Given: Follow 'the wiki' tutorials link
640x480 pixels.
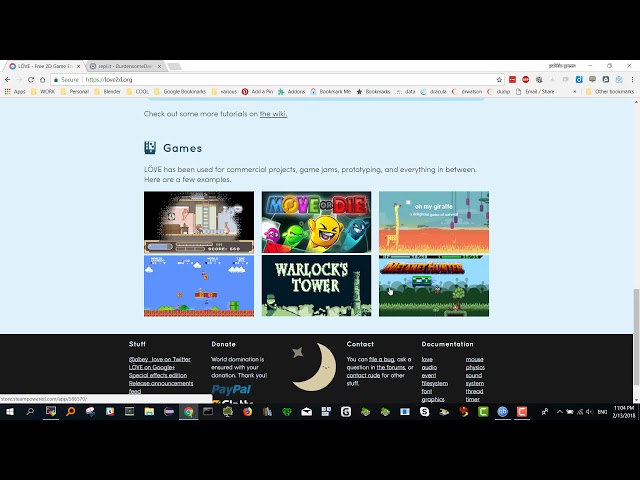Looking at the screenshot, I should click(273, 114).
